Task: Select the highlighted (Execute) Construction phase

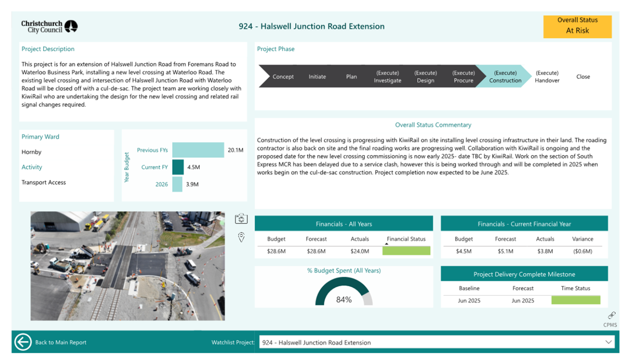Action: (x=505, y=77)
